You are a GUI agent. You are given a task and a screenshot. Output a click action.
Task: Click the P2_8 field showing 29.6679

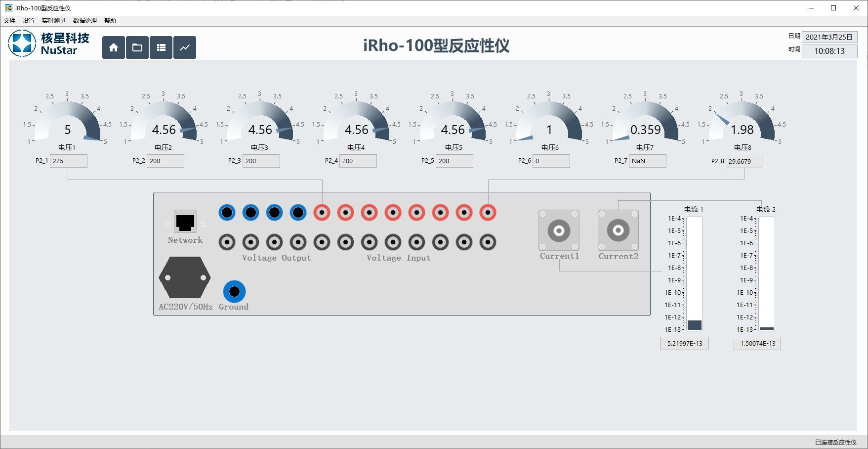(x=744, y=161)
